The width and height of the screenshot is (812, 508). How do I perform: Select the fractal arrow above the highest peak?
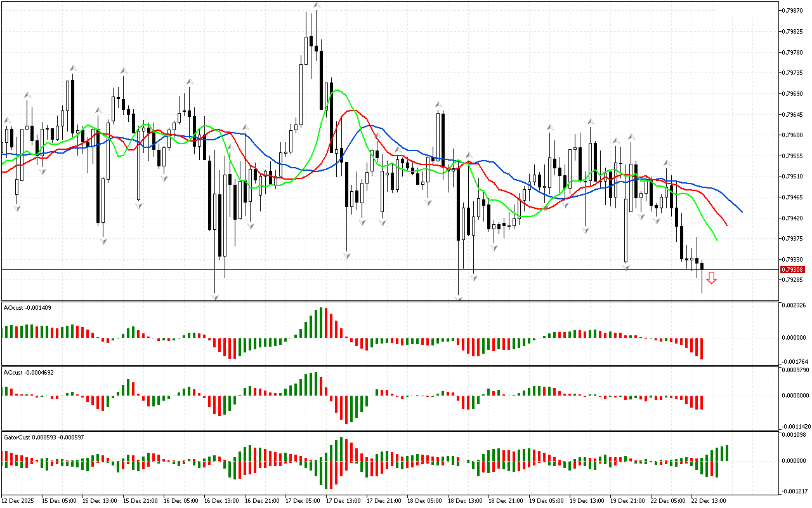[316, 5]
